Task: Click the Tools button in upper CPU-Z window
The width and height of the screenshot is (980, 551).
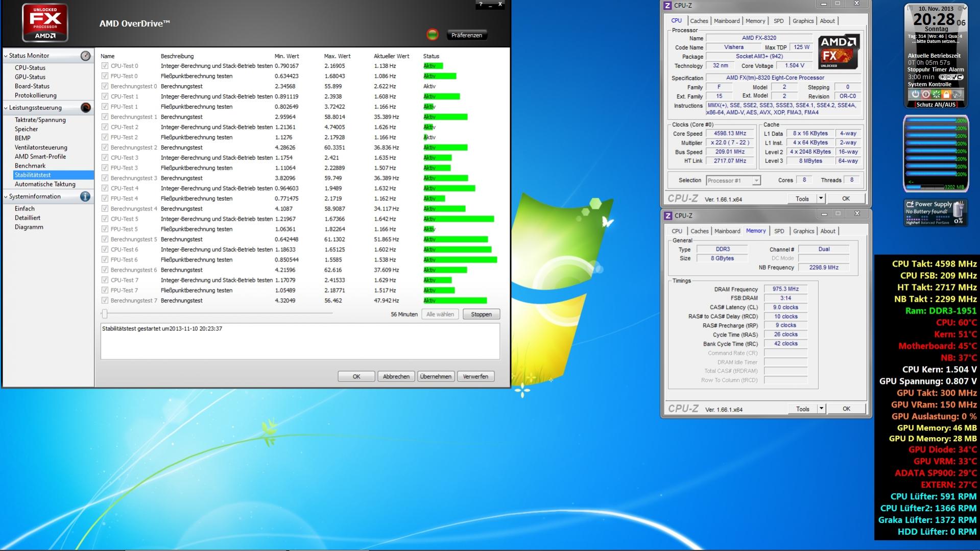Action: pyautogui.click(x=802, y=199)
